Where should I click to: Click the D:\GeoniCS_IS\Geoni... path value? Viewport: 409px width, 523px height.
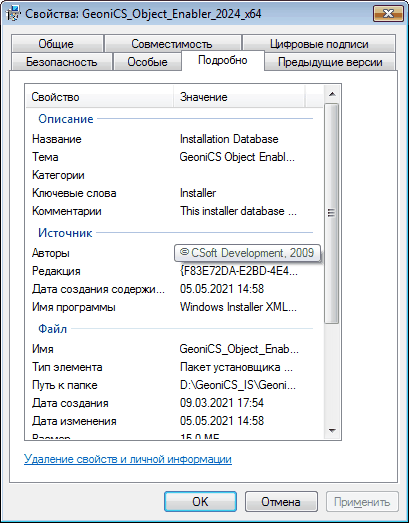tap(238, 385)
